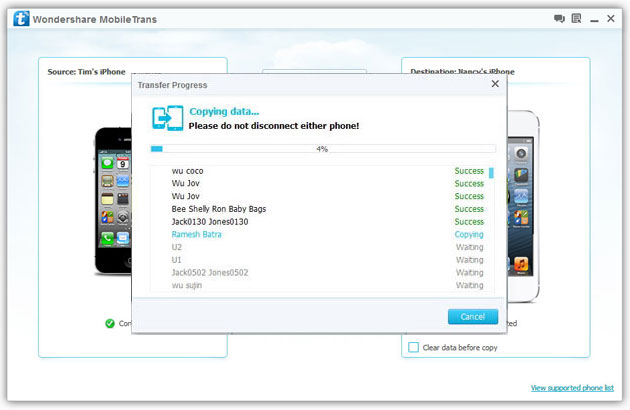Screen dimensions: 630x410
Task: Click the Copying status of Ramesh Batra
Action: [469, 234]
